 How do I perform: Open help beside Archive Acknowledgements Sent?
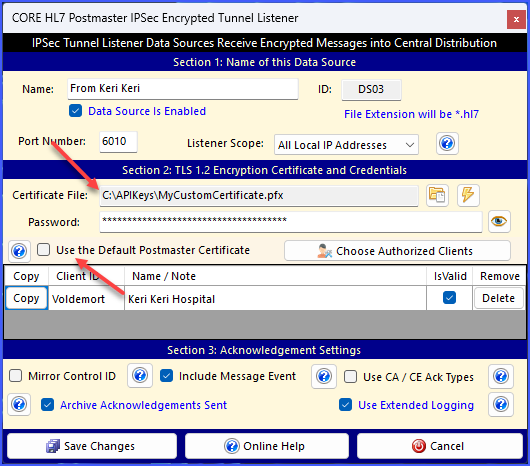(19, 404)
